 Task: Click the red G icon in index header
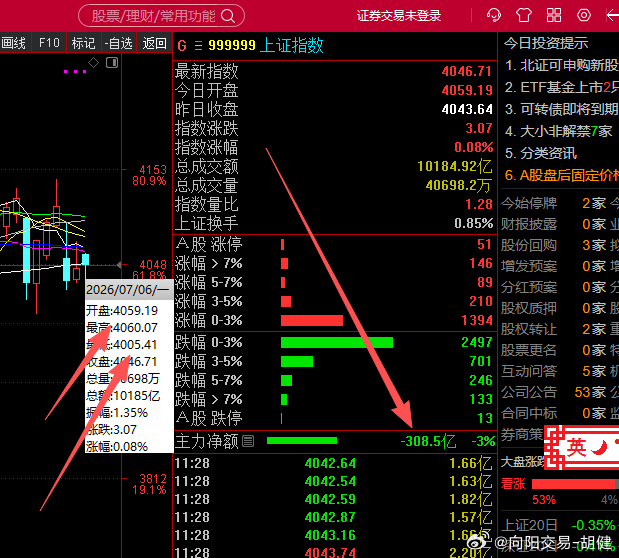(x=182, y=45)
